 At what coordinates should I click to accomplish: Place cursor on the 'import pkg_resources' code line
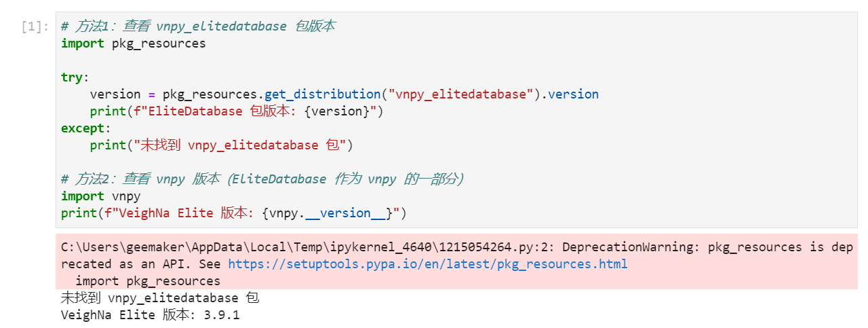pos(133,43)
